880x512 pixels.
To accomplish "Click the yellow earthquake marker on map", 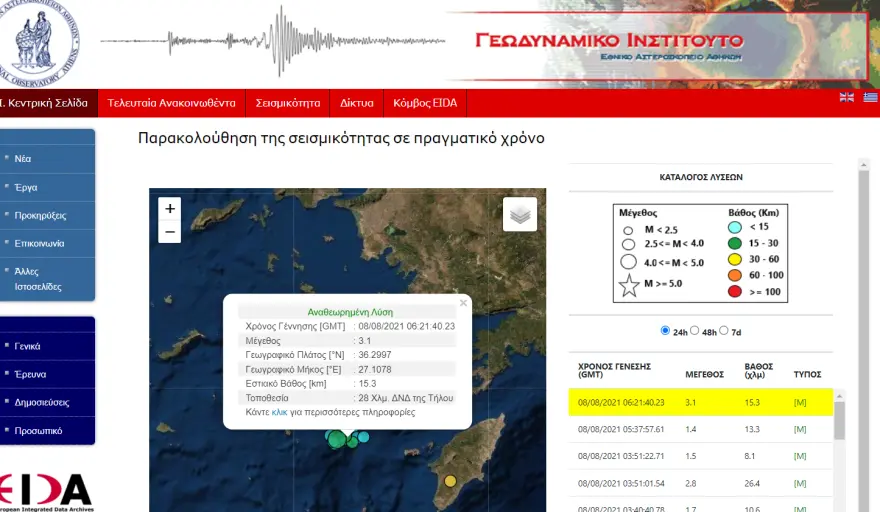I will point(450,481).
